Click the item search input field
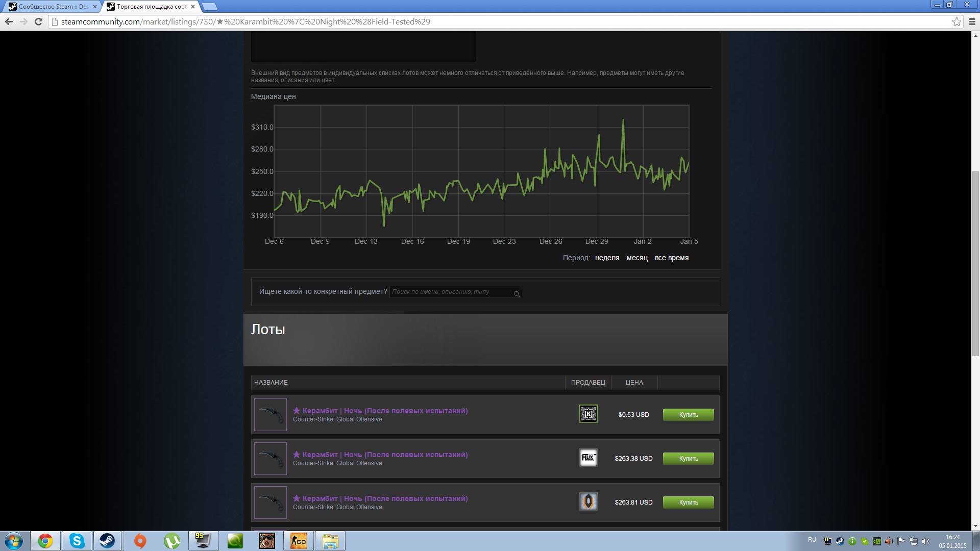The height and width of the screenshot is (551, 980). [449, 292]
